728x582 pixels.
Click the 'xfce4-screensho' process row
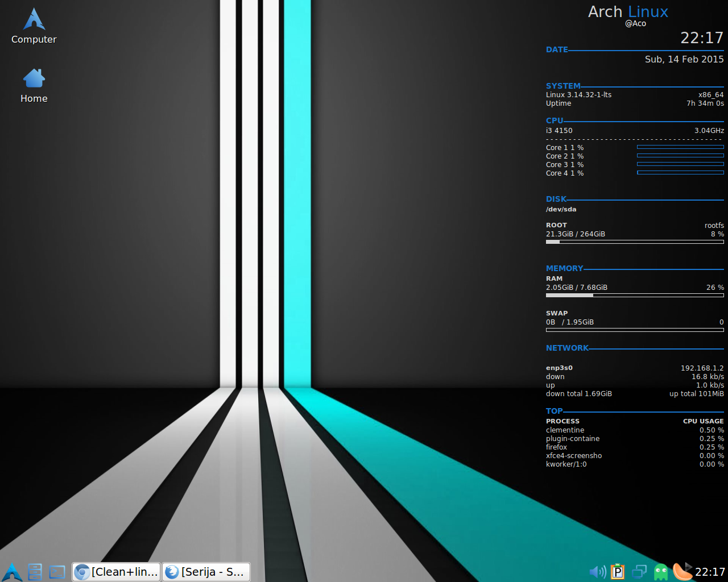pos(635,456)
